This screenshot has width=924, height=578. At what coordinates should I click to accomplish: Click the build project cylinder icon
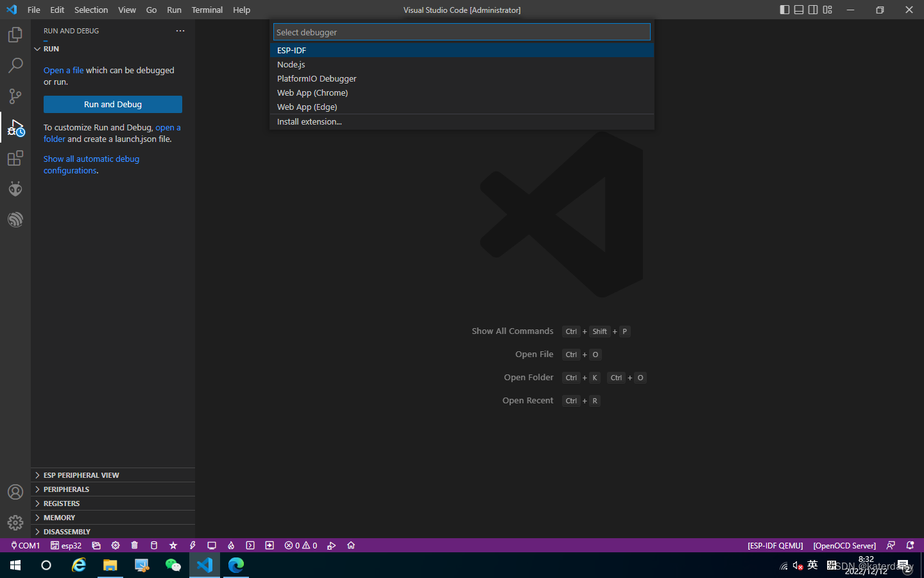154,545
